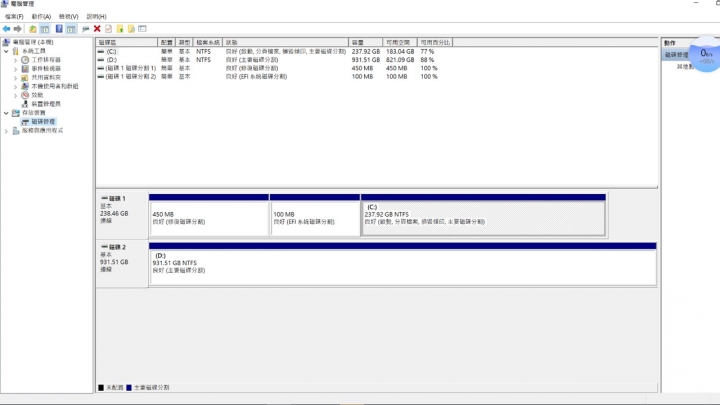Select the (D:) 931.51 GB NTFS partition block
This screenshot has height=405, width=720.
pyautogui.click(x=403, y=264)
